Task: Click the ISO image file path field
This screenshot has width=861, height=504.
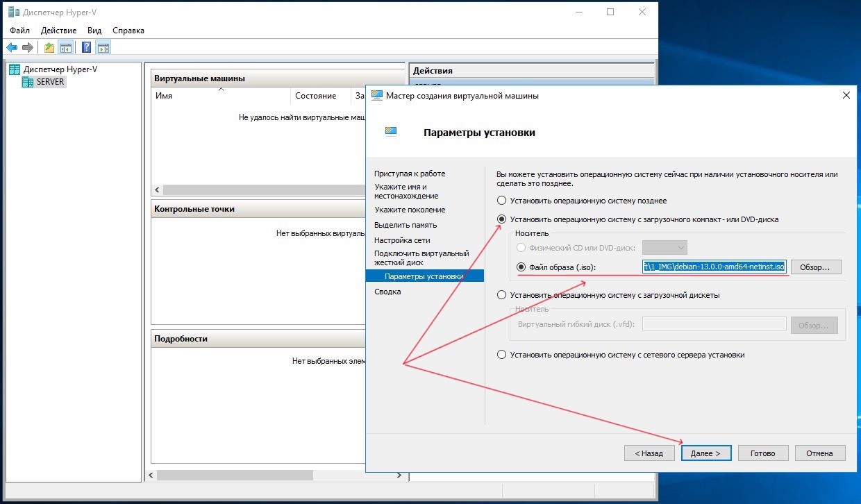Action: click(714, 267)
